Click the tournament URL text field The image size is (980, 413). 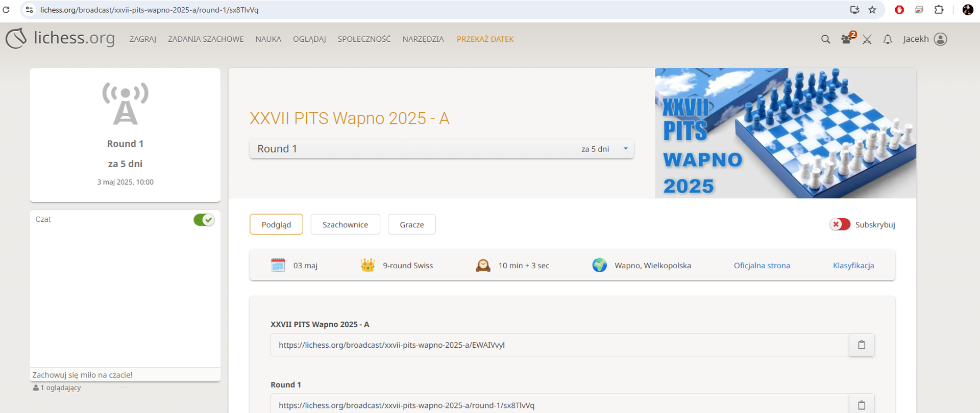tap(559, 345)
